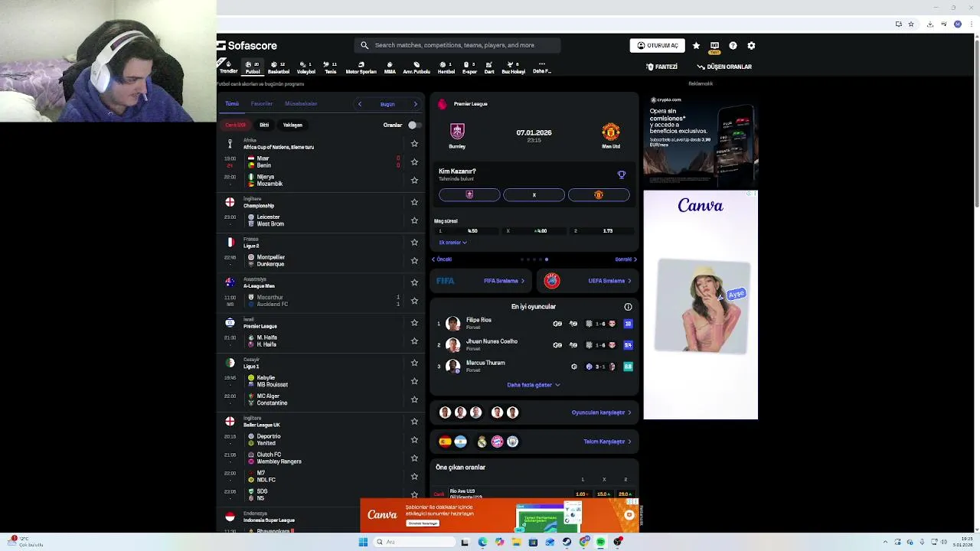
Task: Open the Premier League featured match header
Action: coord(534,104)
